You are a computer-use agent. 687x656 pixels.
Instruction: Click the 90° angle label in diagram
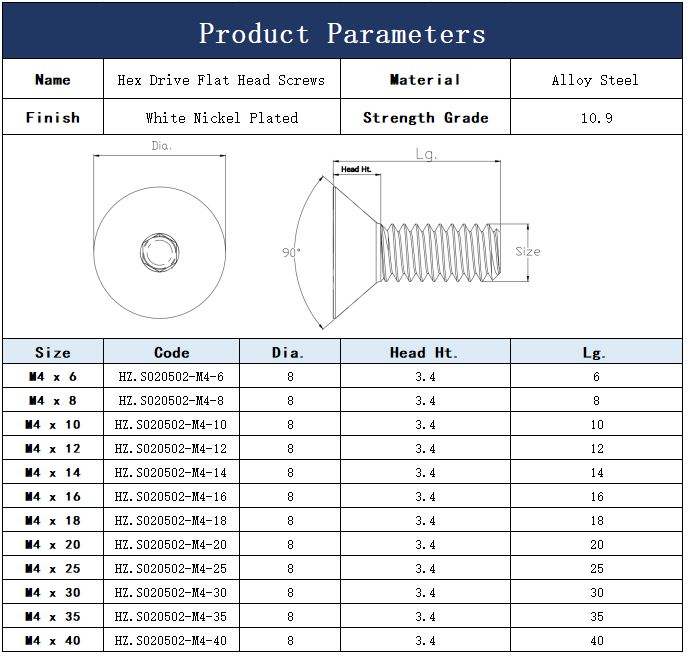[x=291, y=254]
